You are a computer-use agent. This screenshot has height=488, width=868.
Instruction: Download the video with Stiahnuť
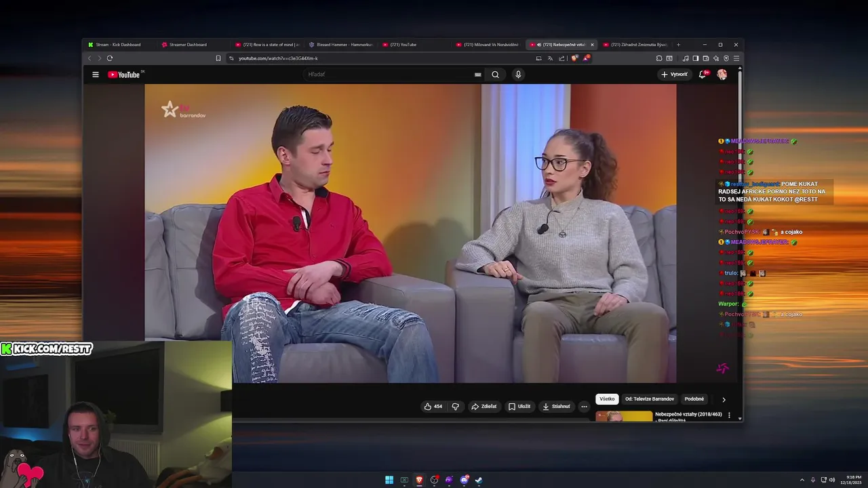556,407
